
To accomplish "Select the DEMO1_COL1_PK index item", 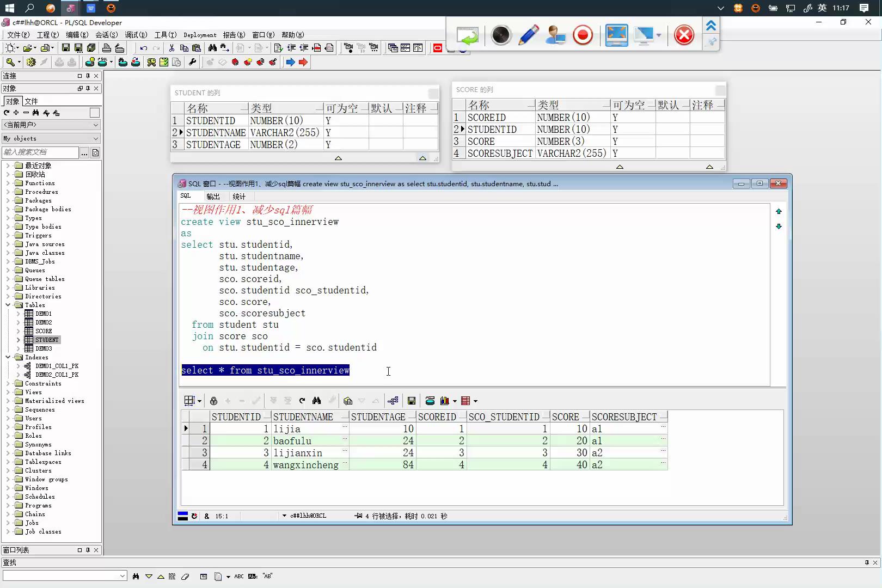I will tap(57, 366).
